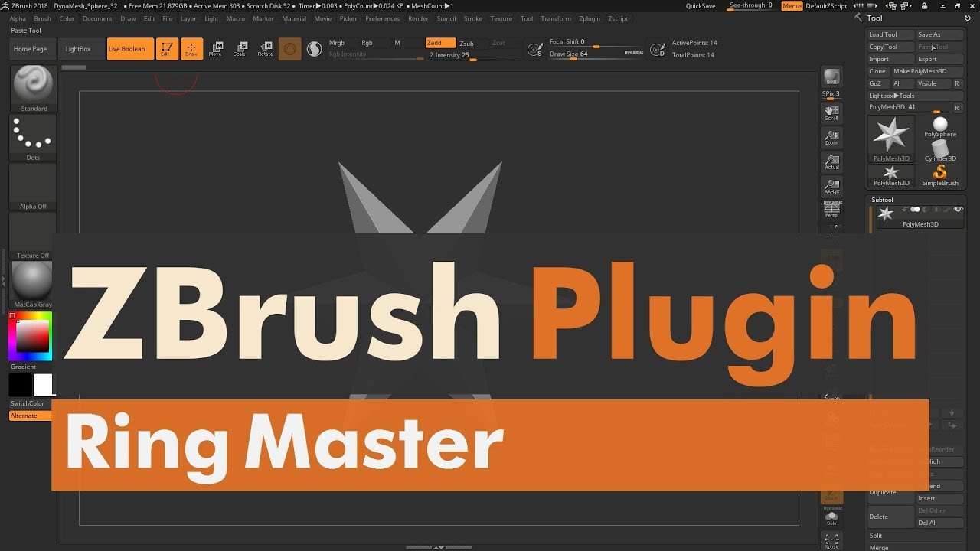Open the Transform menu
980x551 pixels.
(x=556, y=18)
